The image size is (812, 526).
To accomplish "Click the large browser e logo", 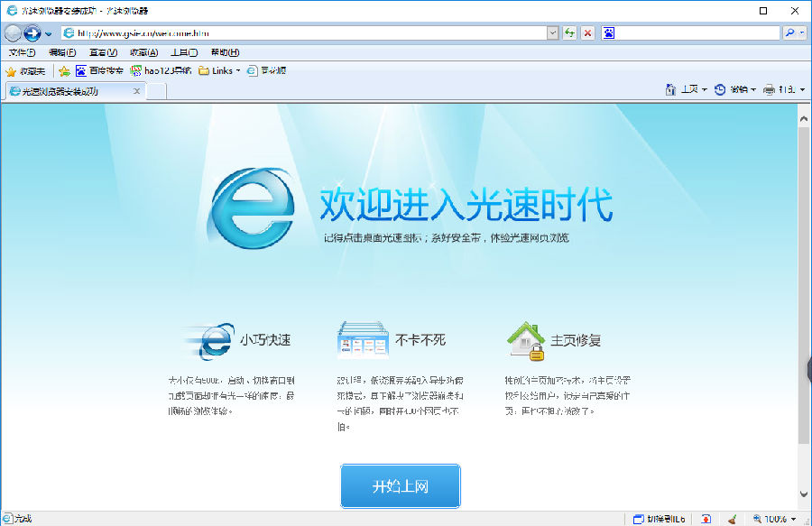I will (252, 208).
